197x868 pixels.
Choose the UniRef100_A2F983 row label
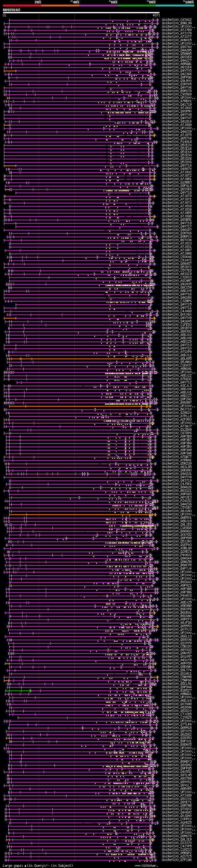(x=177, y=419)
